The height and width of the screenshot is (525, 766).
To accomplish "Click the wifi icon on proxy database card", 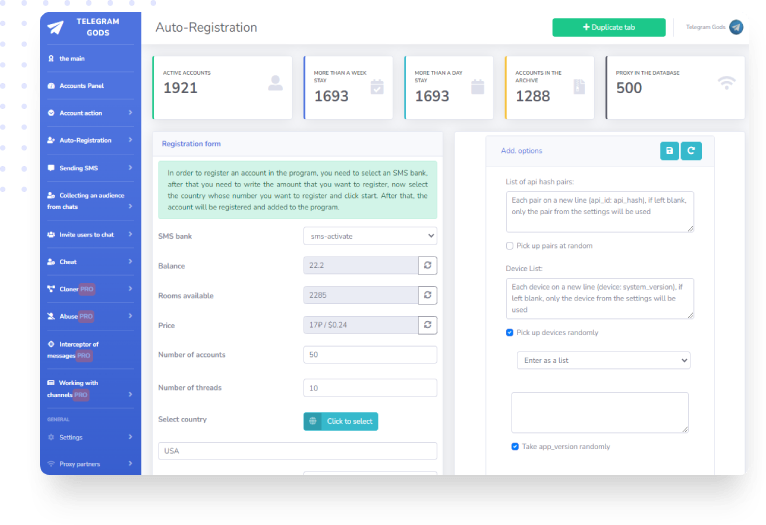I will coord(726,83).
